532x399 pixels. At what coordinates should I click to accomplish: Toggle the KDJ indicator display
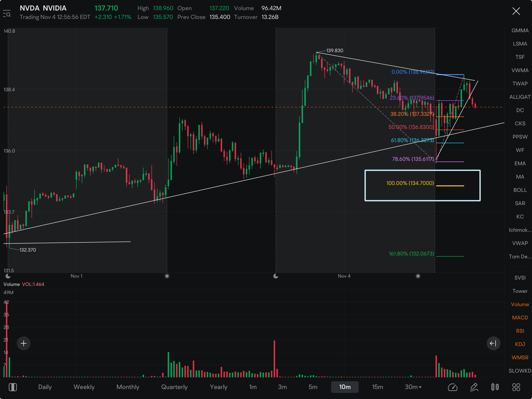[519, 344]
